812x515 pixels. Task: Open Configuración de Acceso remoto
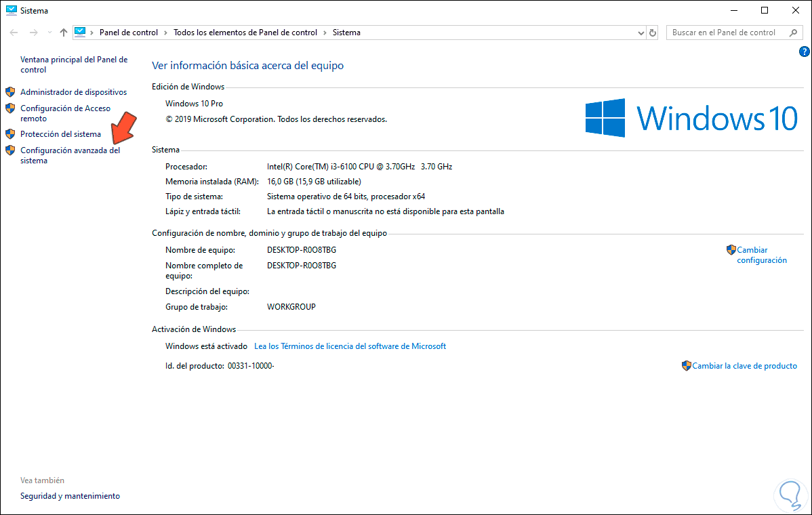[x=65, y=113]
